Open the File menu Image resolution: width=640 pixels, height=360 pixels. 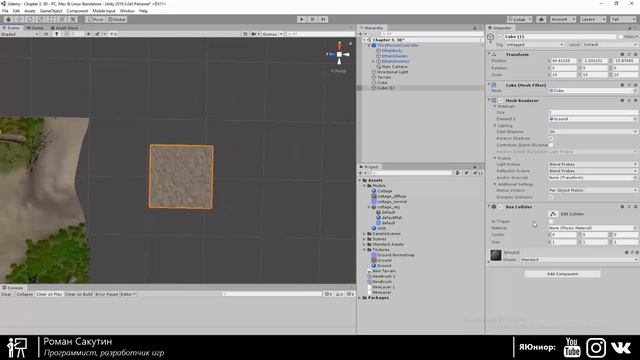point(5,11)
